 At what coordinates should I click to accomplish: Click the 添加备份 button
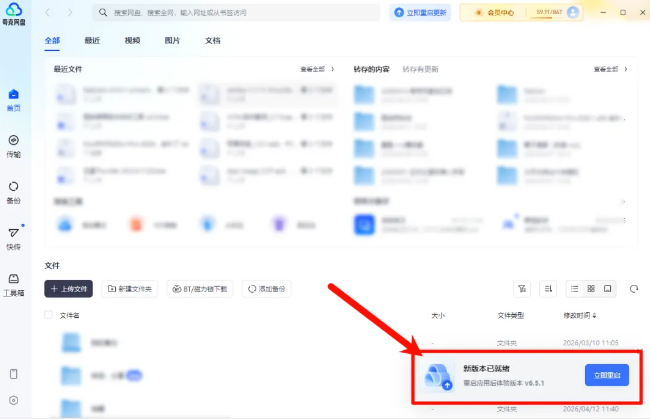pos(267,289)
